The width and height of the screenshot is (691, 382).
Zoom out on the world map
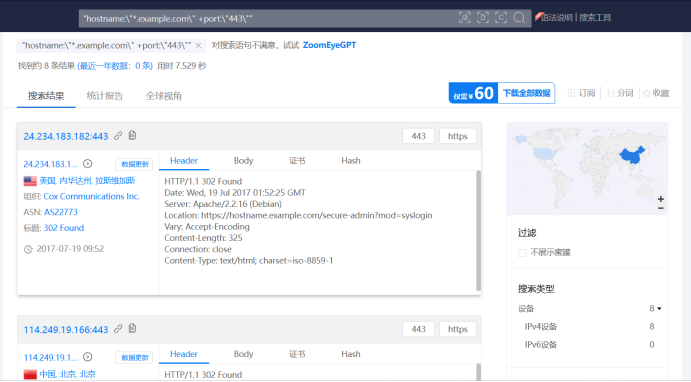661,208
